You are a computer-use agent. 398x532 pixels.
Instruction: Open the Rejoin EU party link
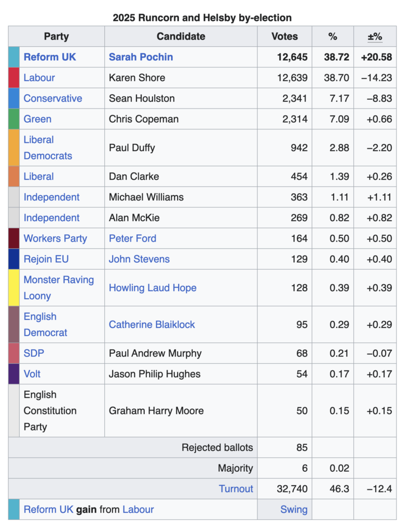(46, 259)
